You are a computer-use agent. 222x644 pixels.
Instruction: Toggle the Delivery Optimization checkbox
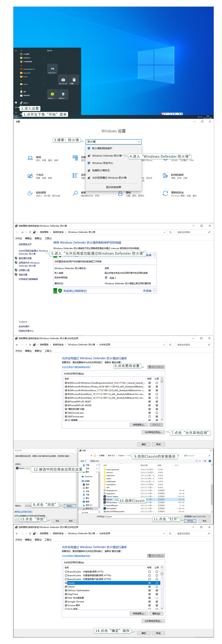click(66, 590)
